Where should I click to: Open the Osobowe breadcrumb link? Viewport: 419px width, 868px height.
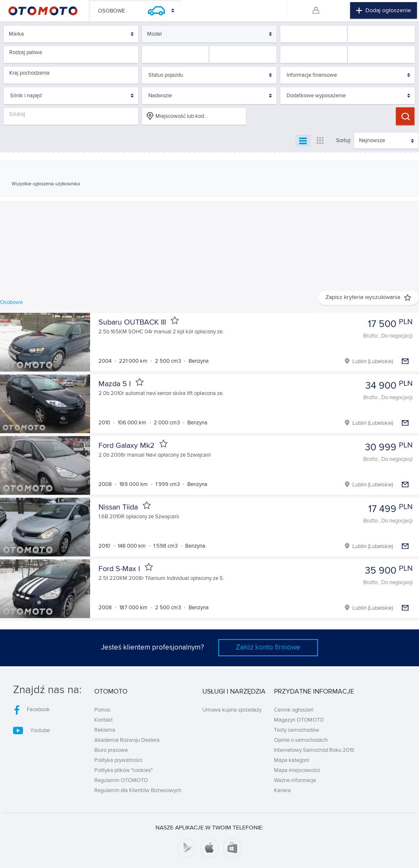coord(11,302)
